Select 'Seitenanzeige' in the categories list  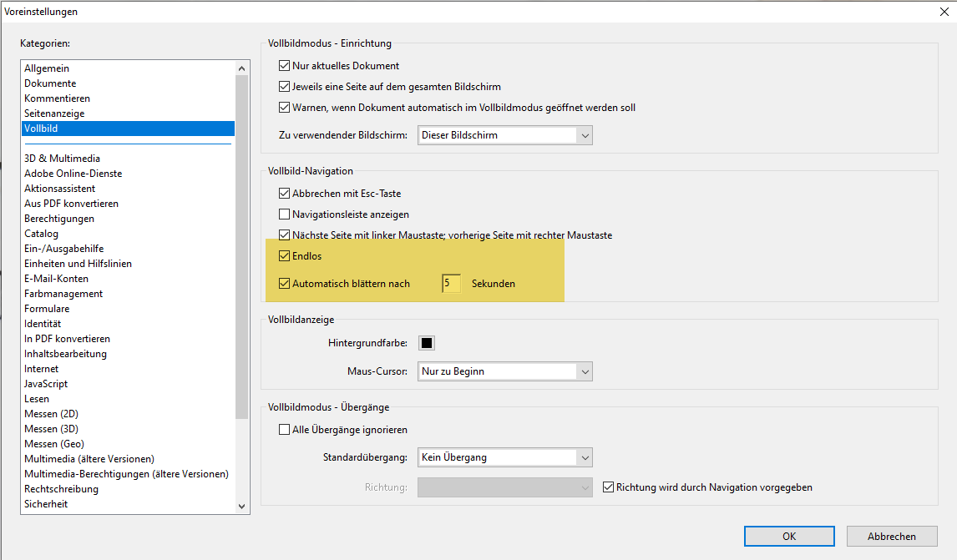pos(54,114)
